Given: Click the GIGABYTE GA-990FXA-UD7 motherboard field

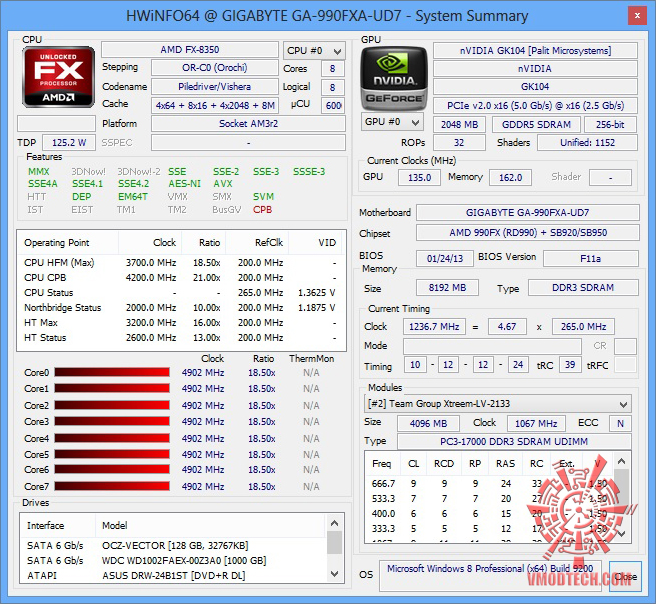Looking at the screenshot, I should click(528, 212).
